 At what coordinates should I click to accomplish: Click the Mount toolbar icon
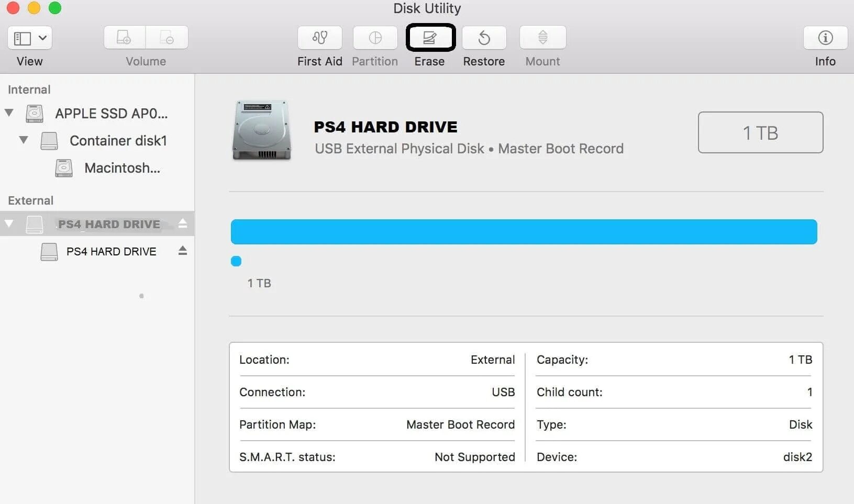coord(543,38)
